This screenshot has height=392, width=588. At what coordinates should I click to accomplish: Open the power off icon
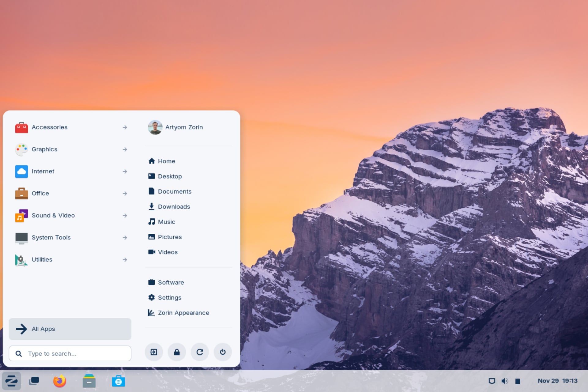(223, 352)
